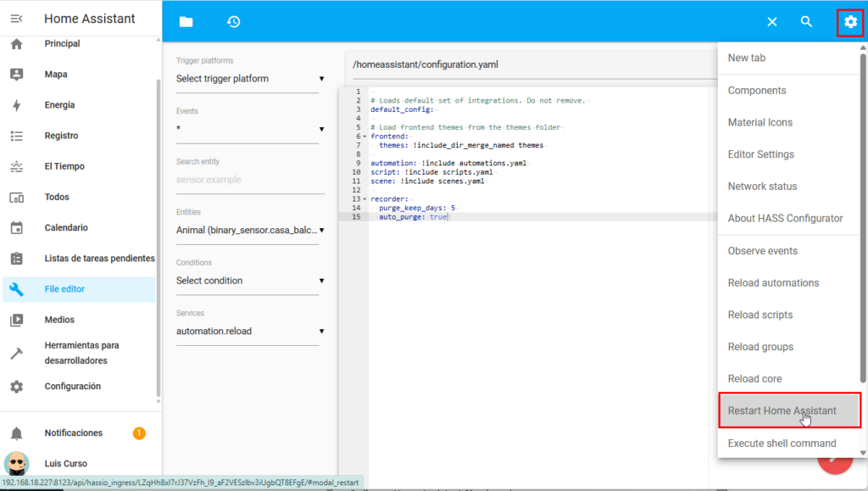The image size is (868, 491).
Task: Click Editor Settings in the menu
Action: point(760,154)
